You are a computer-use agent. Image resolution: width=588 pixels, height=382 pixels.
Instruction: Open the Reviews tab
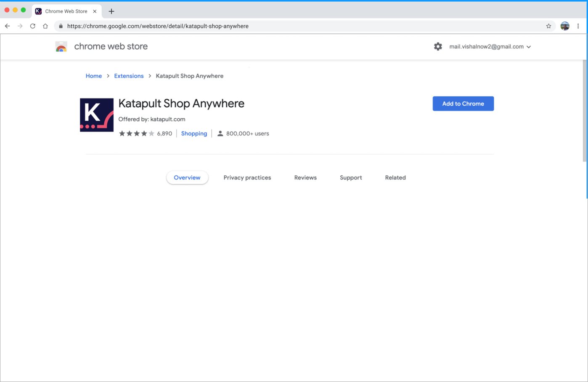[305, 178]
